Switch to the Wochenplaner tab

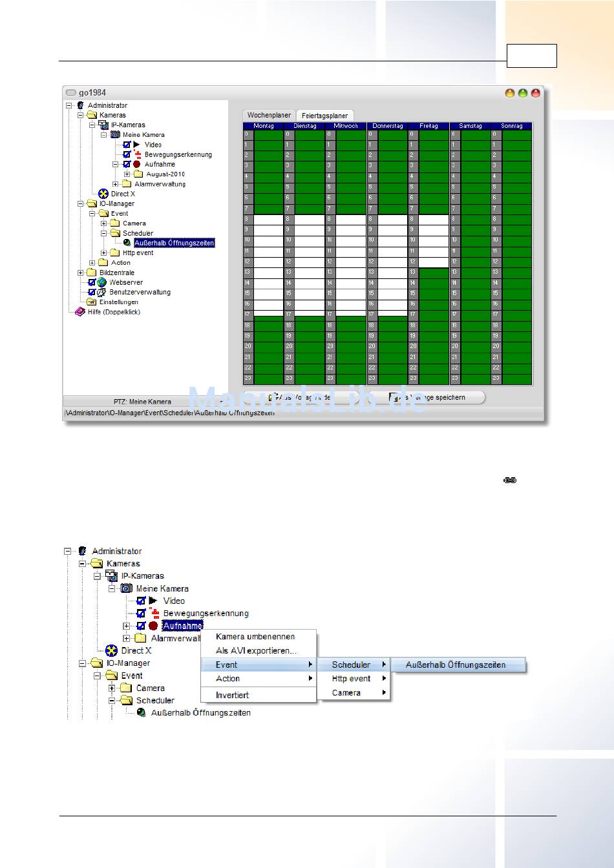coord(269,115)
